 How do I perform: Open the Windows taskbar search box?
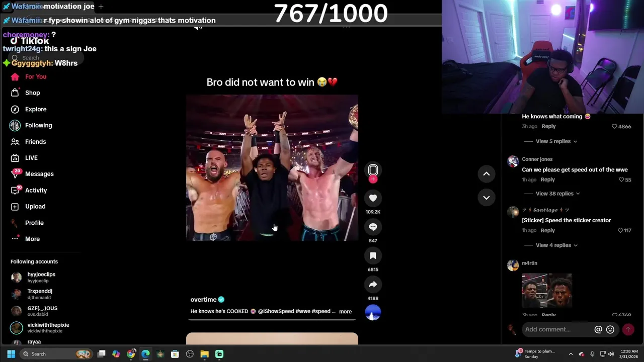coord(56,354)
